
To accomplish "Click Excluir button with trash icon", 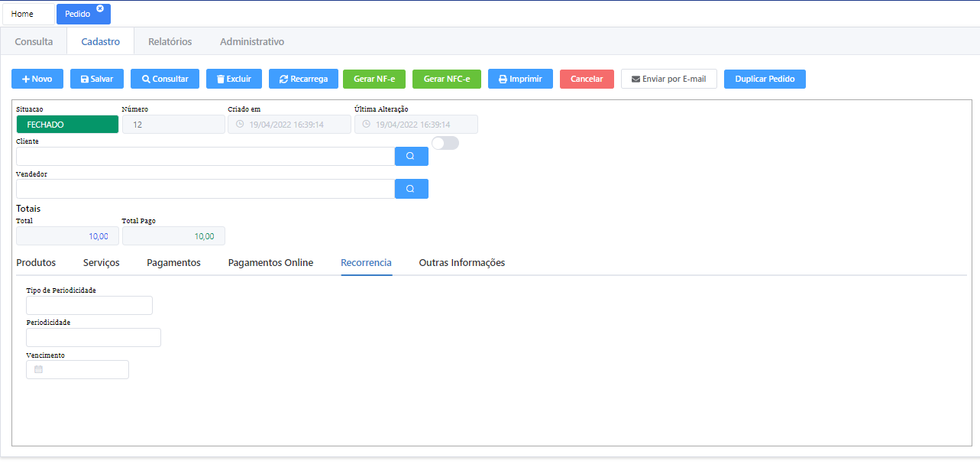I will pos(234,79).
